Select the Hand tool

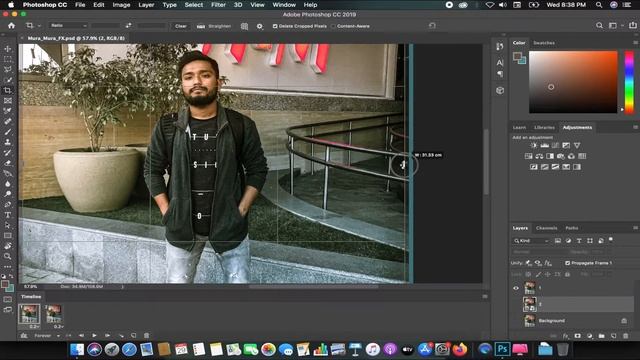[x=8, y=246]
